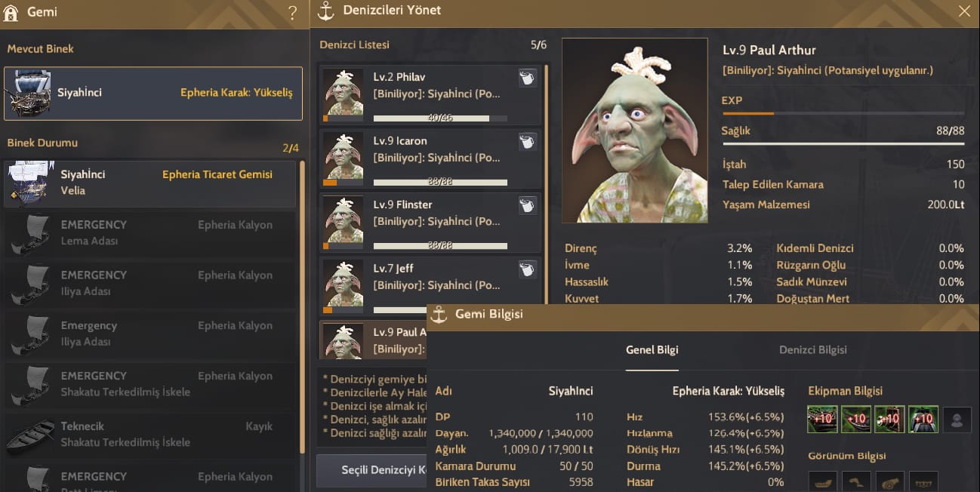Select EMERGENCY Kalyon at Lema Adası
980x492 pixels.
149,233
